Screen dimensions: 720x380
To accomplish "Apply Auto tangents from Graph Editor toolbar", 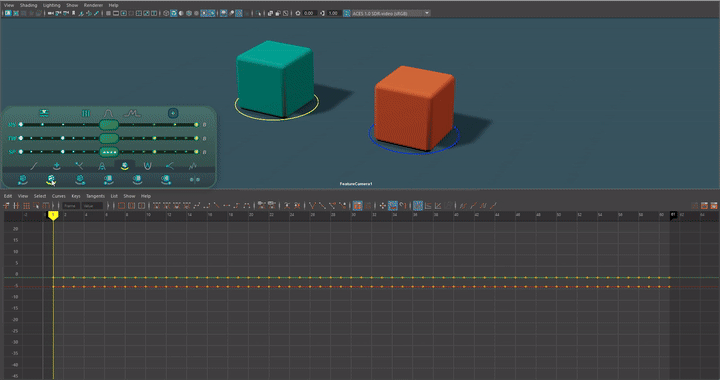I will 157,206.
